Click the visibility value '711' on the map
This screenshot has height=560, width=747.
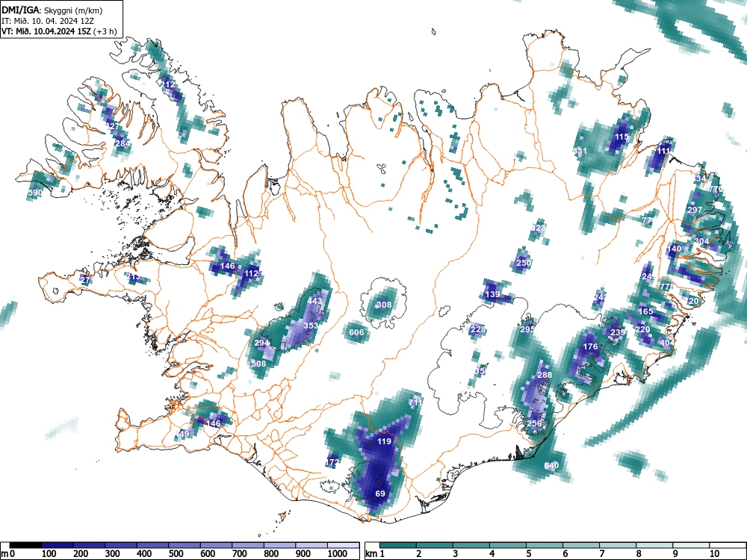(415, 402)
